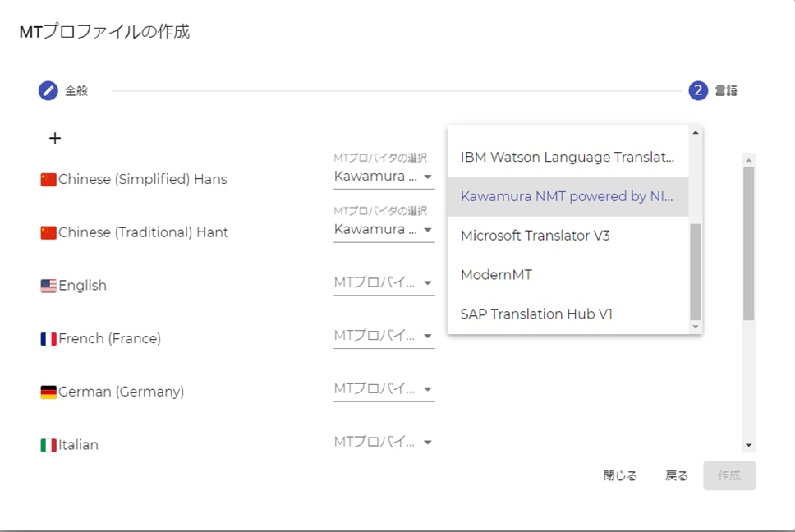This screenshot has height=532, width=795.
Task: Click the step 2 言語 circle icon
Action: point(698,90)
